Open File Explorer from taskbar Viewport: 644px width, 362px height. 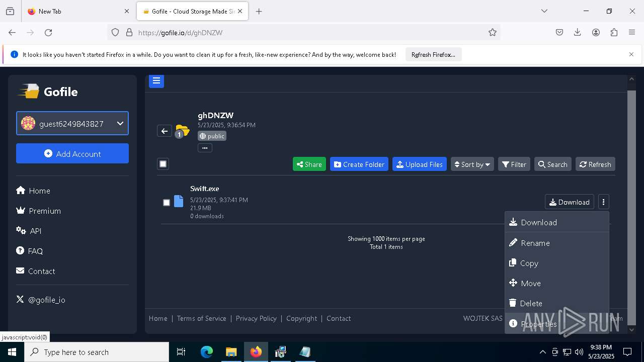(x=231, y=352)
